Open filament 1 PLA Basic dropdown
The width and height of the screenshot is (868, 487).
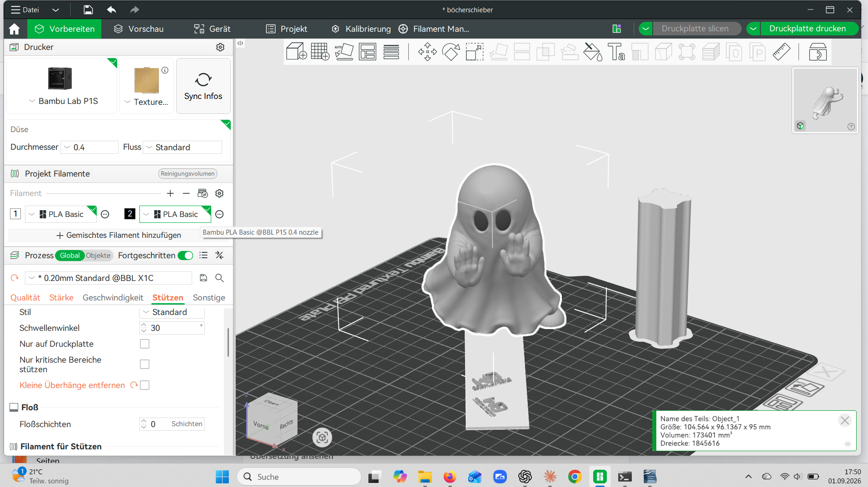click(61, 214)
